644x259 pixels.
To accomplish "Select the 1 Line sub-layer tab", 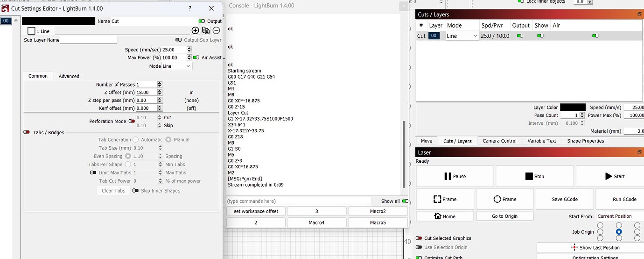I will pyautogui.click(x=39, y=31).
